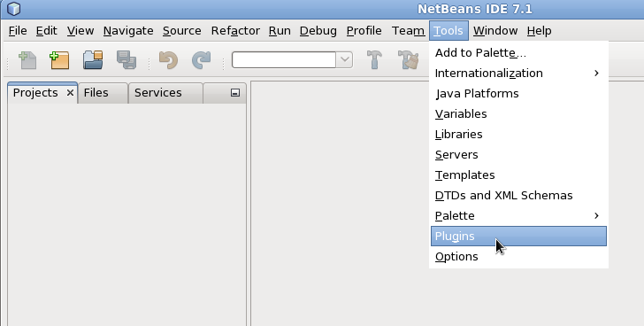The width and height of the screenshot is (644, 326).
Task: Click the Save All toolbar icon
Action: point(126,60)
